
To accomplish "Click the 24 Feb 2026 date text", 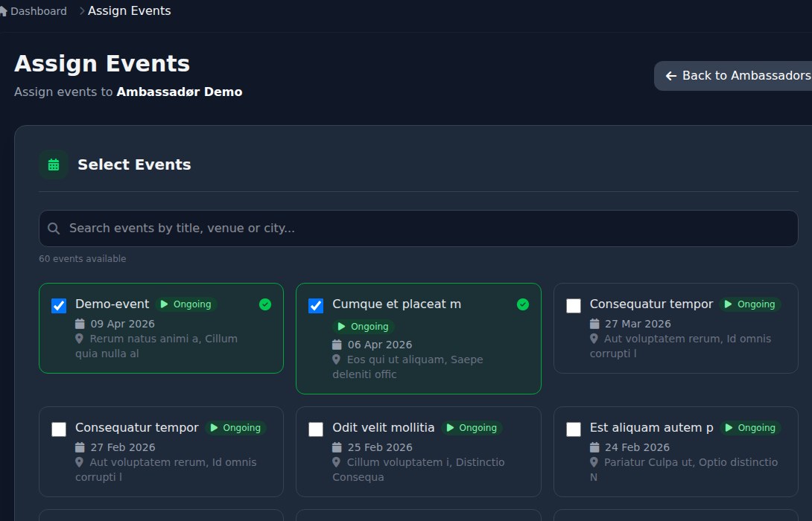I will [638, 447].
